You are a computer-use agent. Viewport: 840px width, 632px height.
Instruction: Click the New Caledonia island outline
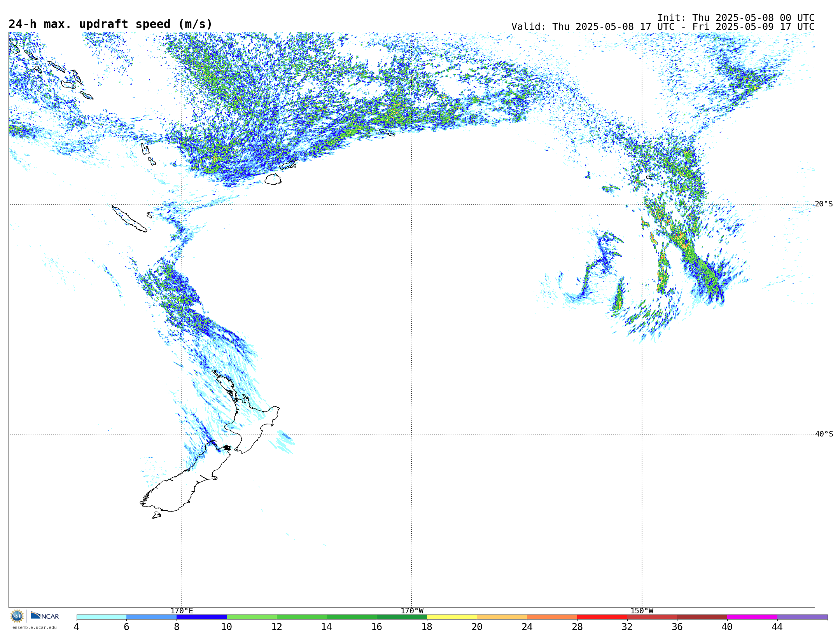click(x=129, y=219)
